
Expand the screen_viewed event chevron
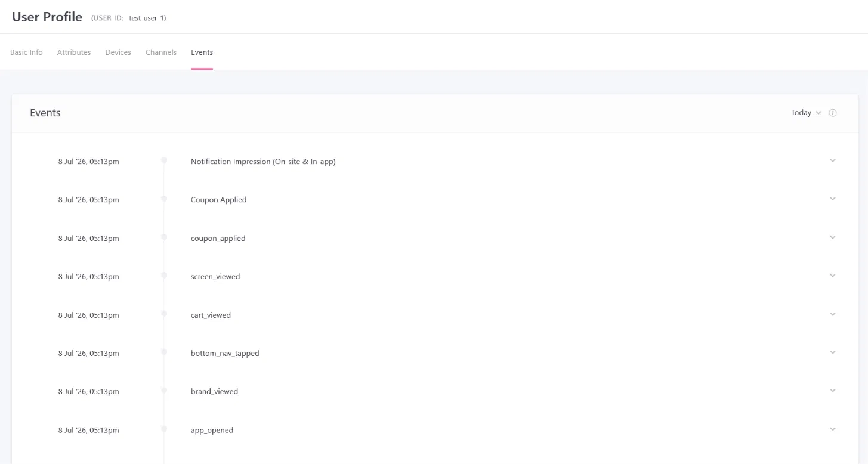(x=833, y=276)
